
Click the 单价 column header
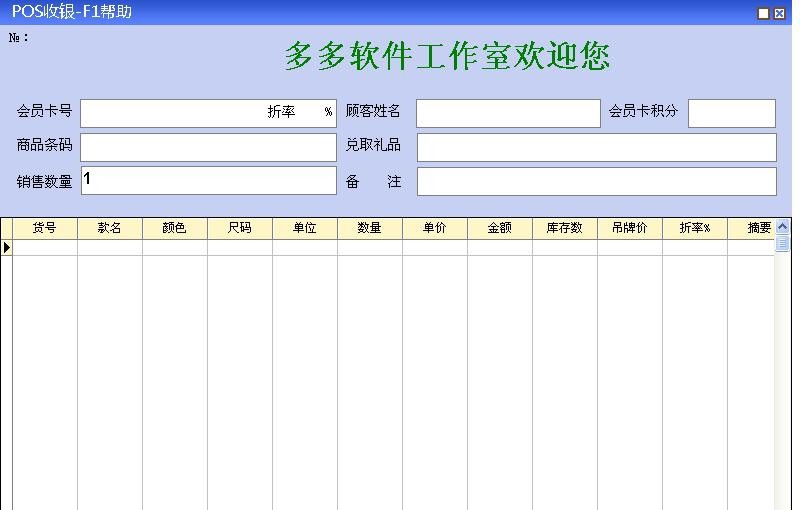[x=435, y=228]
